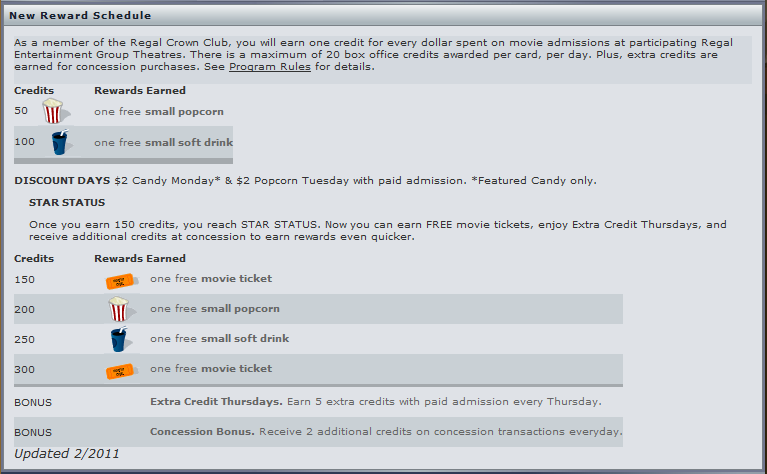Click the first Rewards Earned column heading
The width and height of the screenshot is (767, 474).
[x=140, y=90]
